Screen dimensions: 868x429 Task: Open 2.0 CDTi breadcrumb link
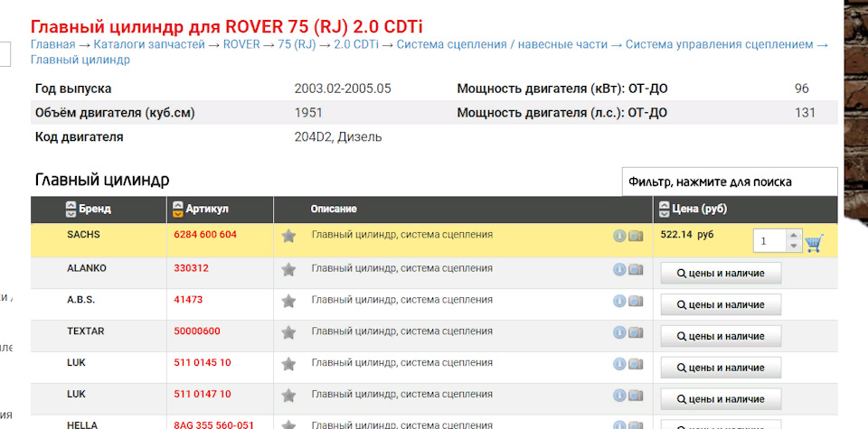(x=356, y=45)
